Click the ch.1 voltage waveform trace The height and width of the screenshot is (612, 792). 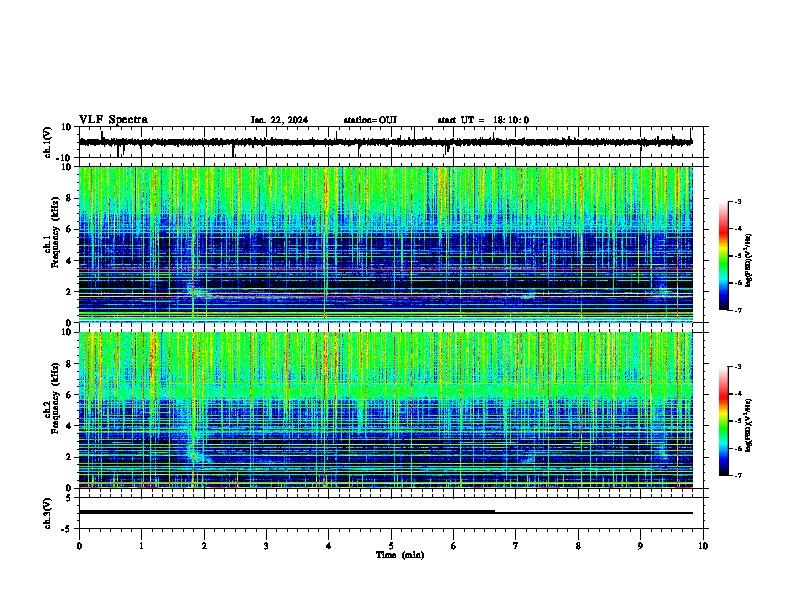(x=385, y=142)
